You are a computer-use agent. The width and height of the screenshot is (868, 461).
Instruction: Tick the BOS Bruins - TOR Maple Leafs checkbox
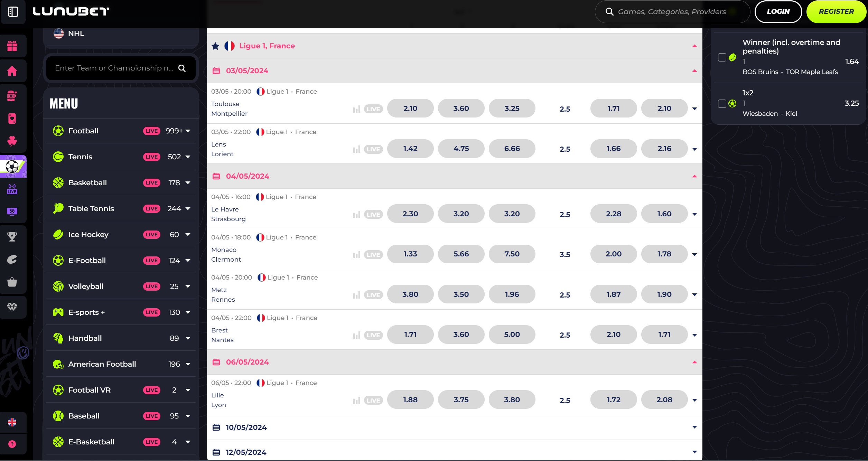[x=722, y=57]
